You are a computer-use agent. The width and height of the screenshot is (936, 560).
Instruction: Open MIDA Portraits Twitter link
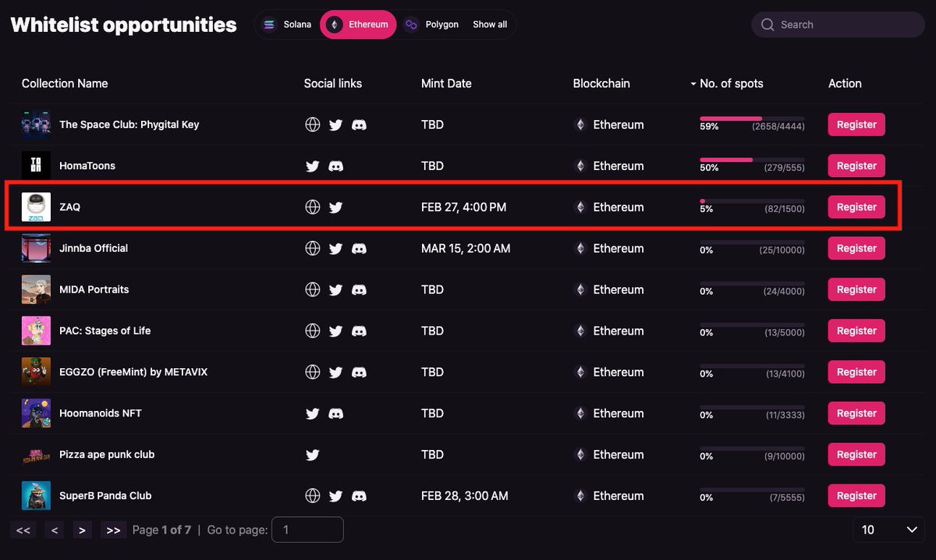point(336,290)
